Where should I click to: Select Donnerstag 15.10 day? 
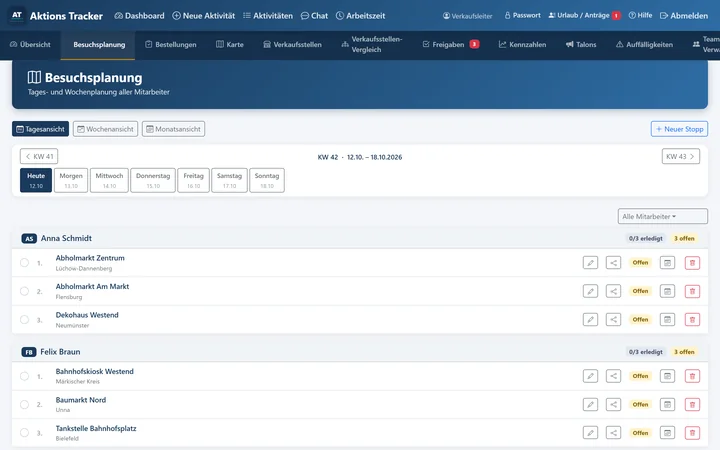pyautogui.click(x=153, y=180)
